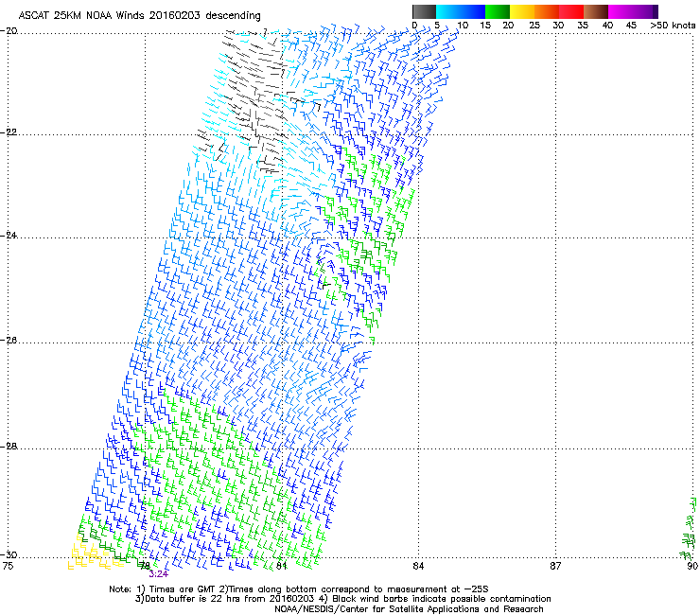Image resolution: width=700 pixels, height=615 pixels.
Task: Click legend tick label 10
Action: [463, 26]
